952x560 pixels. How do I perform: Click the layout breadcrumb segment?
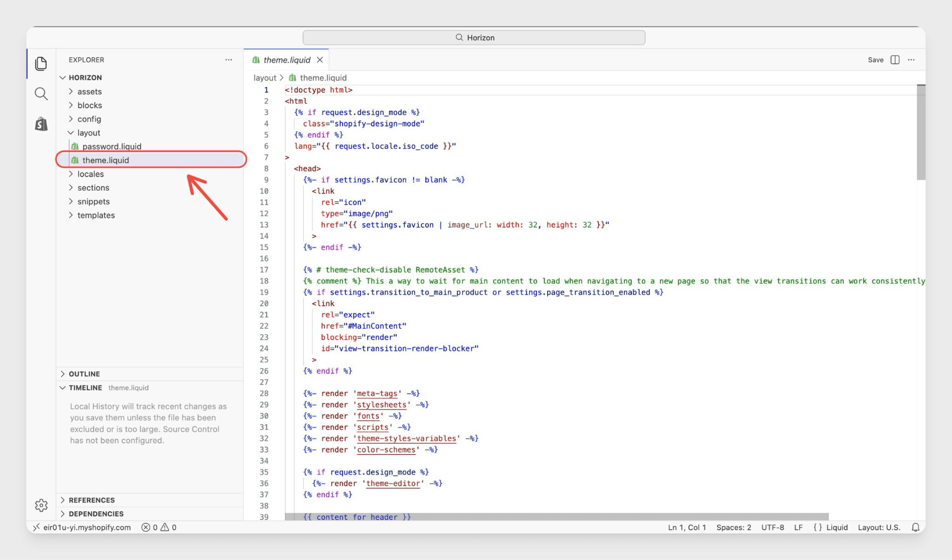(264, 78)
